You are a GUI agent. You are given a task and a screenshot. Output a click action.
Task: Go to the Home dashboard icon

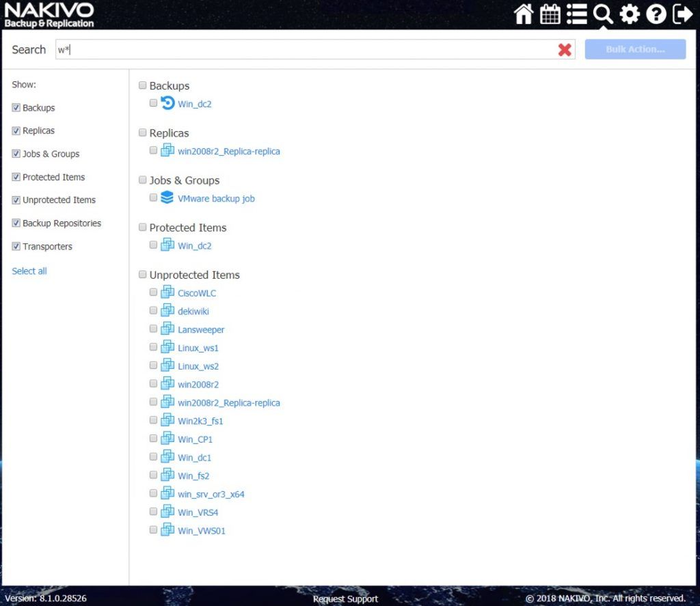tap(523, 14)
